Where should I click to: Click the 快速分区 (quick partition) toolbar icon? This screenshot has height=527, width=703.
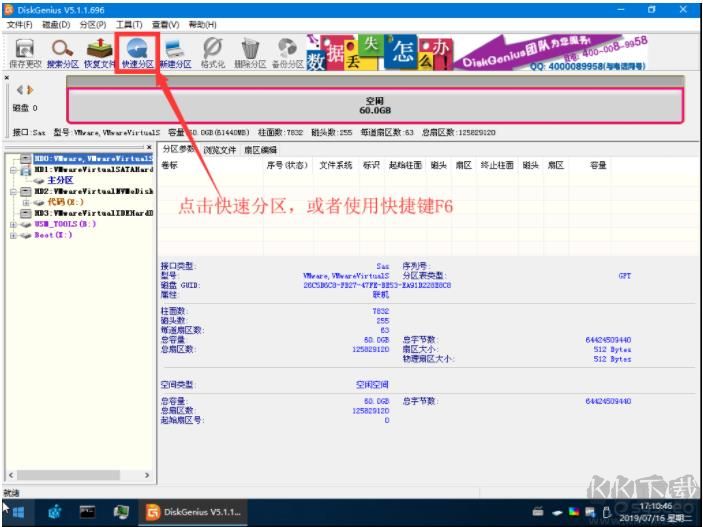pos(137,53)
